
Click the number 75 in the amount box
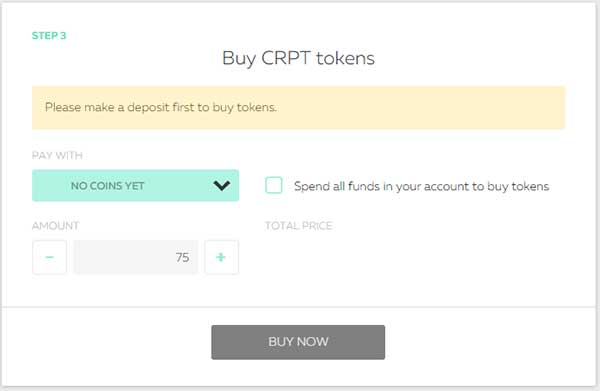coord(183,257)
